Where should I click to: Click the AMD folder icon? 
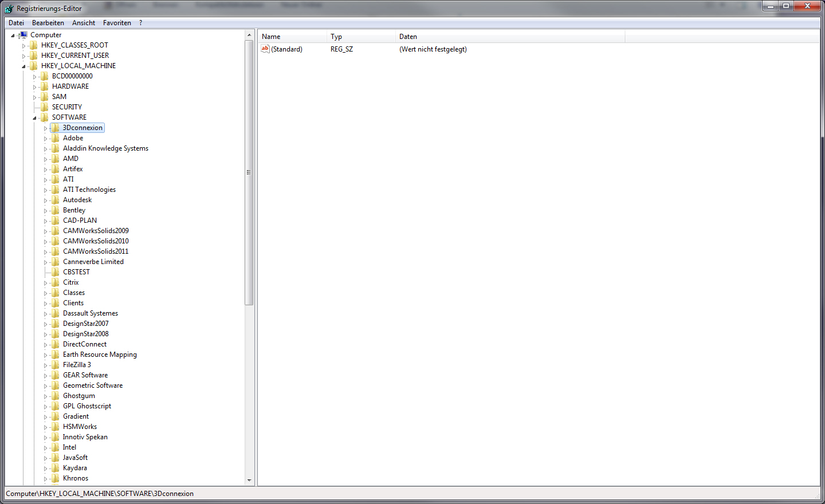tap(56, 159)
